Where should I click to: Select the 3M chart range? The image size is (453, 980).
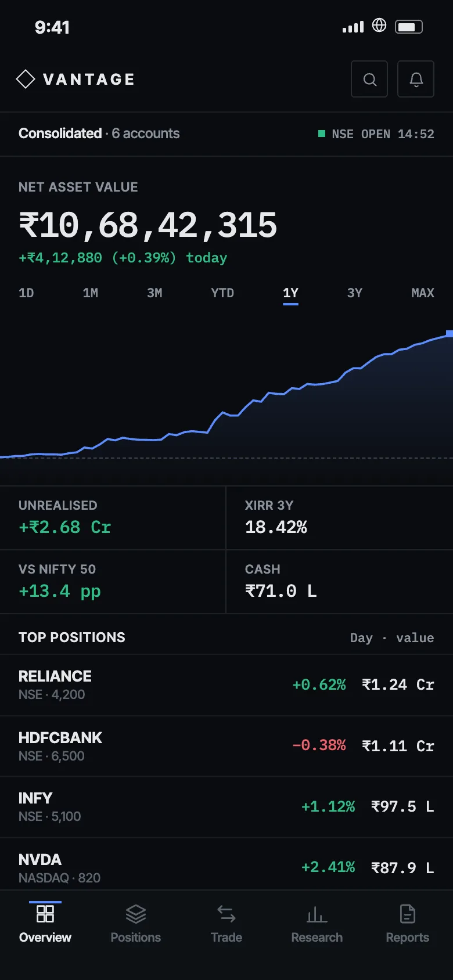tap(154, 293)
